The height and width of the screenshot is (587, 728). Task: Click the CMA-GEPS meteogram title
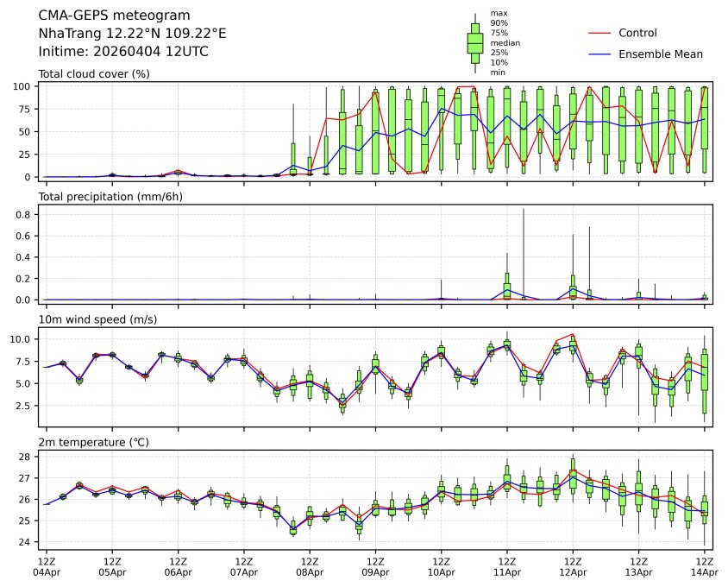[x=115, y=16]
